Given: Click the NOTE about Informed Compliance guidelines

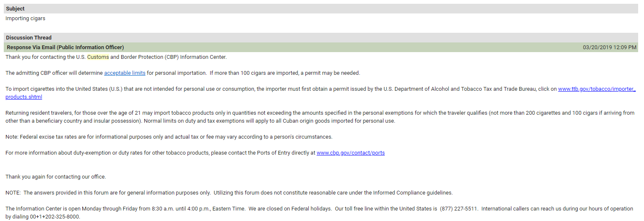Looking at the screenshot, I should [229, 193].
